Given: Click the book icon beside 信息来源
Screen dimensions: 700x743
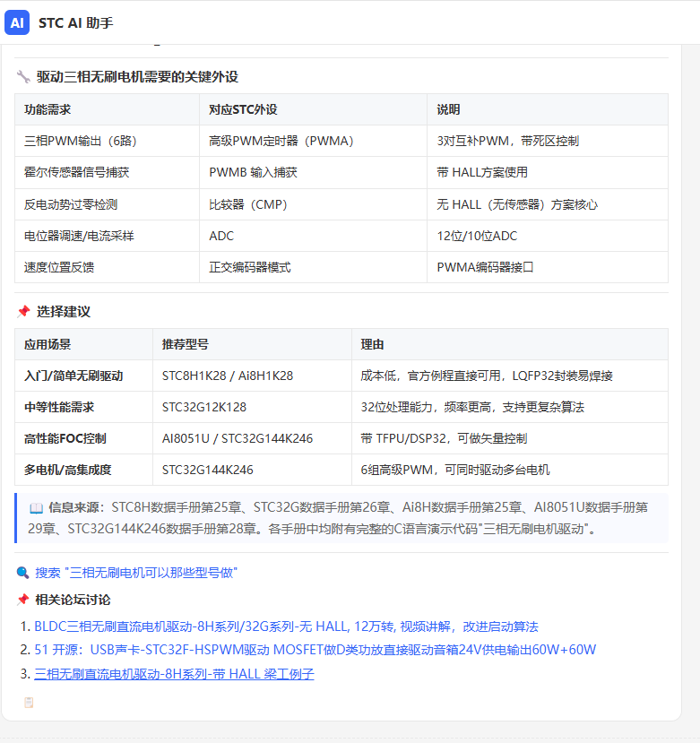Looking at the screenshot, I should pos(36,508).
